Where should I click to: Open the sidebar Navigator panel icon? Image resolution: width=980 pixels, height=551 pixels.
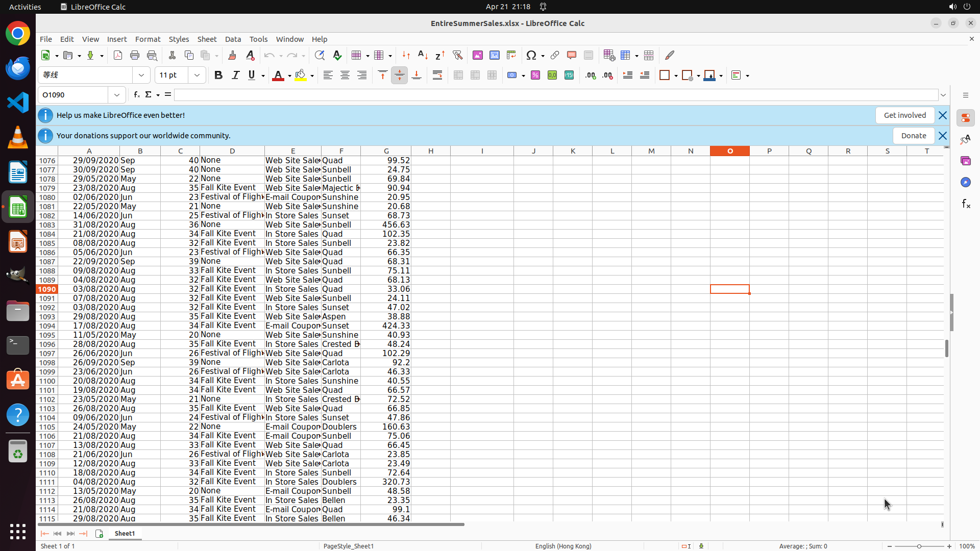pyautogui.click(x=965, y=183)
